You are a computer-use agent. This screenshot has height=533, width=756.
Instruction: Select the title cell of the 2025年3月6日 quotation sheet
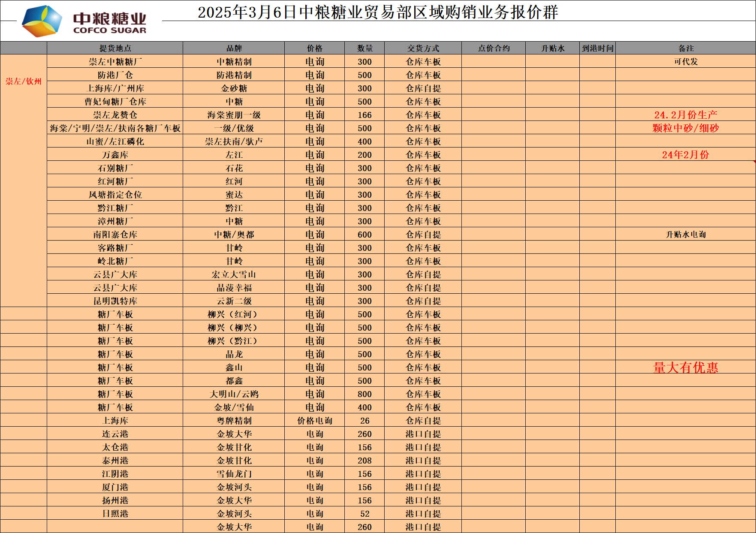click(x=377, y=12)
